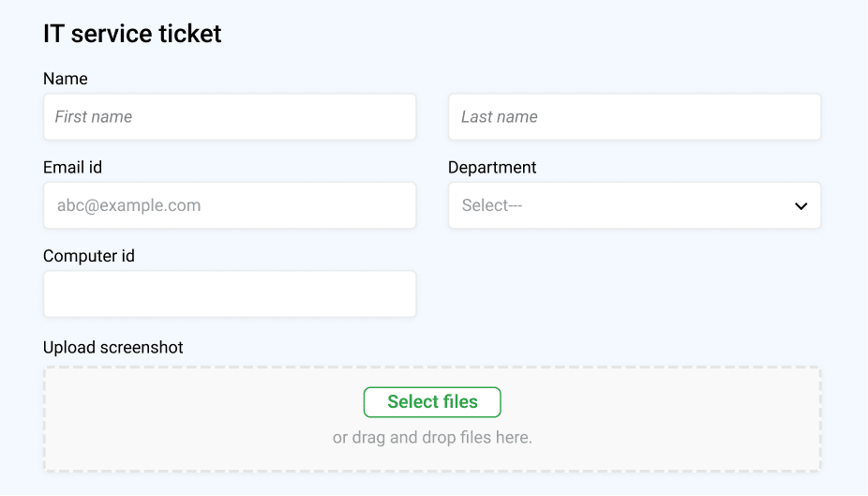Viewport: 868px width, 496px height.
Task: Click the drag and drop upload area text
Action: 432,437
